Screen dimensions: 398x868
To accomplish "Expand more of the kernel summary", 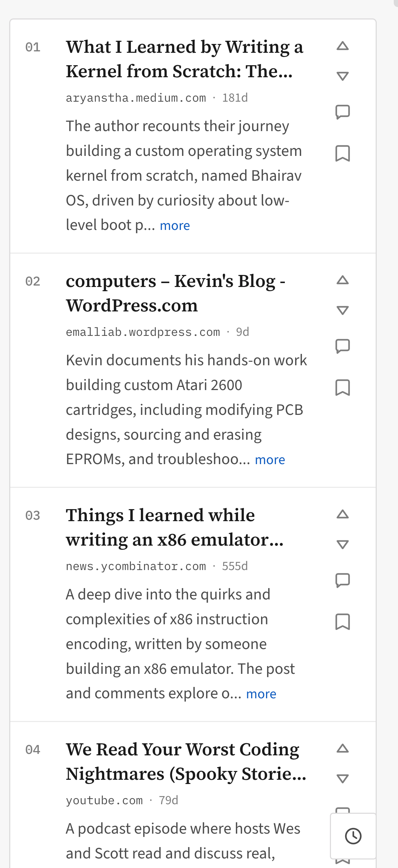I will [x=174, y=225].
